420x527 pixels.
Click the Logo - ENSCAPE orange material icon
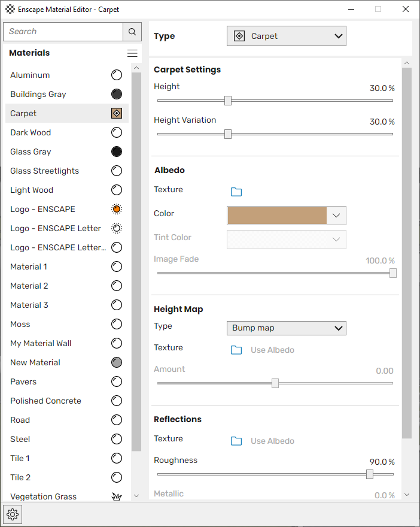point(117,209)
